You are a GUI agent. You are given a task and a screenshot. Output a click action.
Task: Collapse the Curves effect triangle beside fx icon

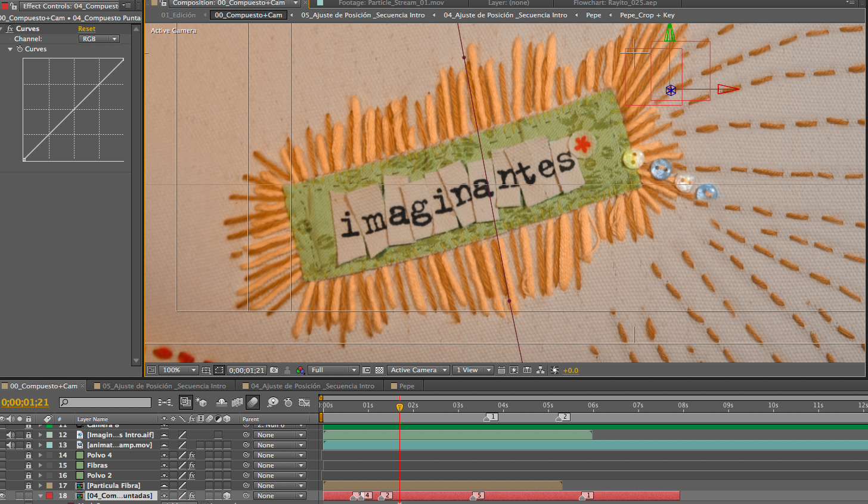click(x=2, y=29)
